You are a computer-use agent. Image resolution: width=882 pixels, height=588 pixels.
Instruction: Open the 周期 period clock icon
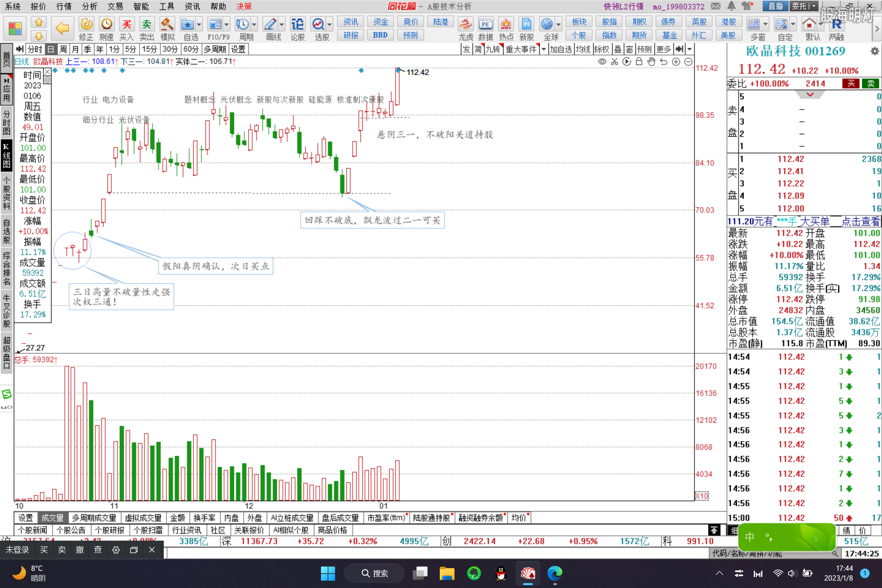click(x=243, y=24)
